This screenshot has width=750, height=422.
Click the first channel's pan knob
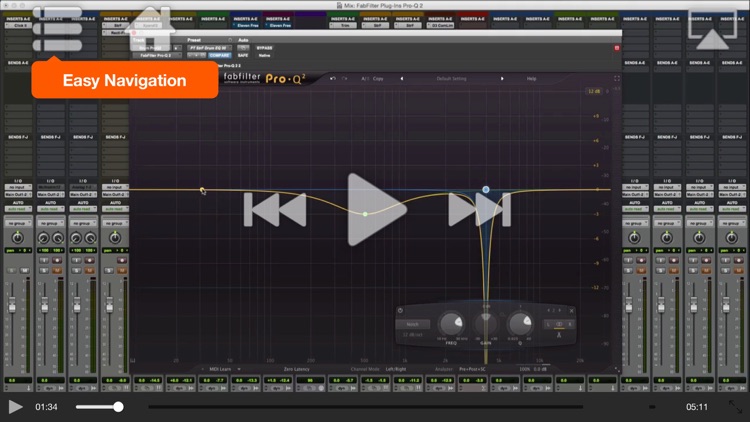[18, 237]
